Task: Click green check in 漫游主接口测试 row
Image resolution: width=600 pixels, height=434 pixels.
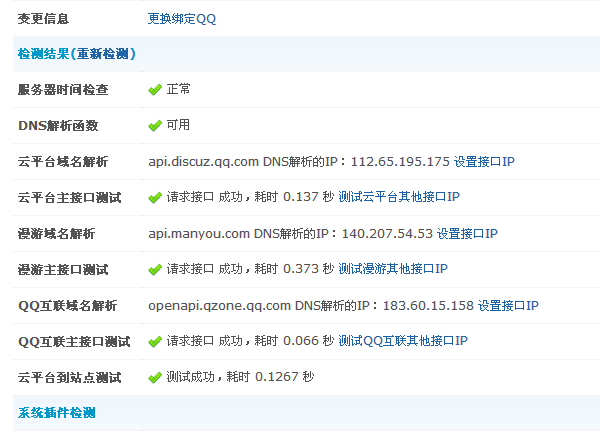Action: point(155,269)
